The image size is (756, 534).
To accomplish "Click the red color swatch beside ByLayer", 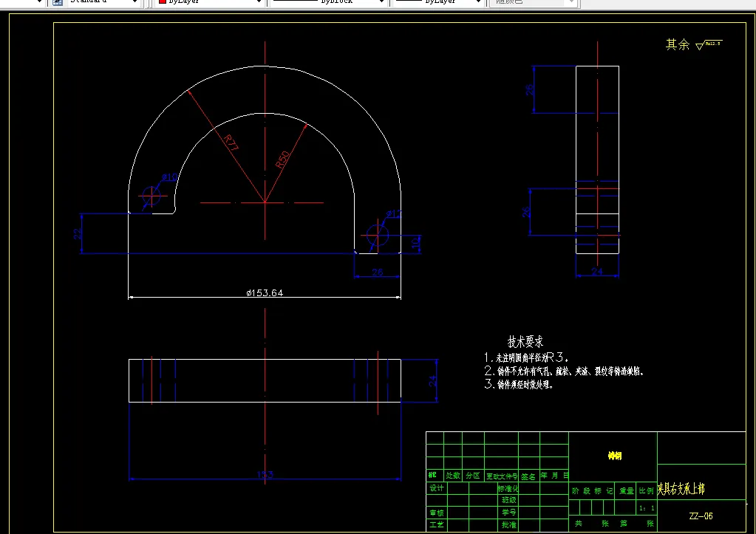I will point(163,1).
